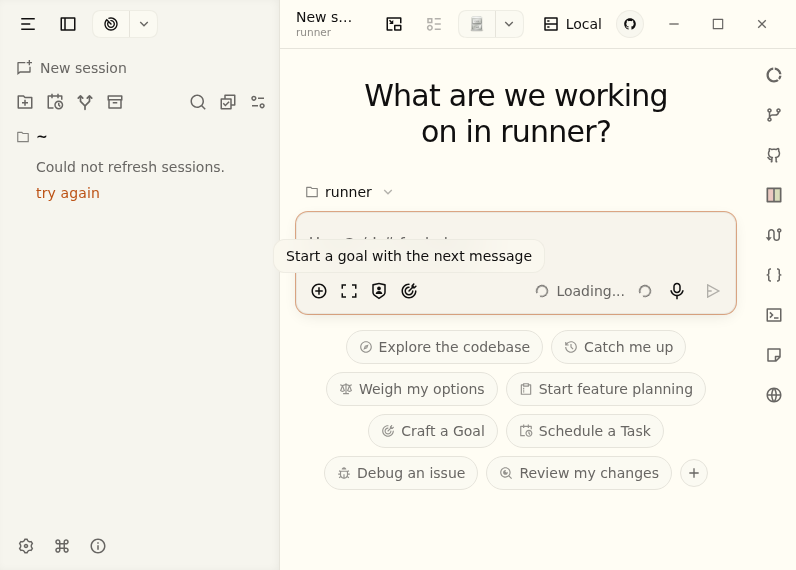Open the usage ring icon in right rail

774,75
